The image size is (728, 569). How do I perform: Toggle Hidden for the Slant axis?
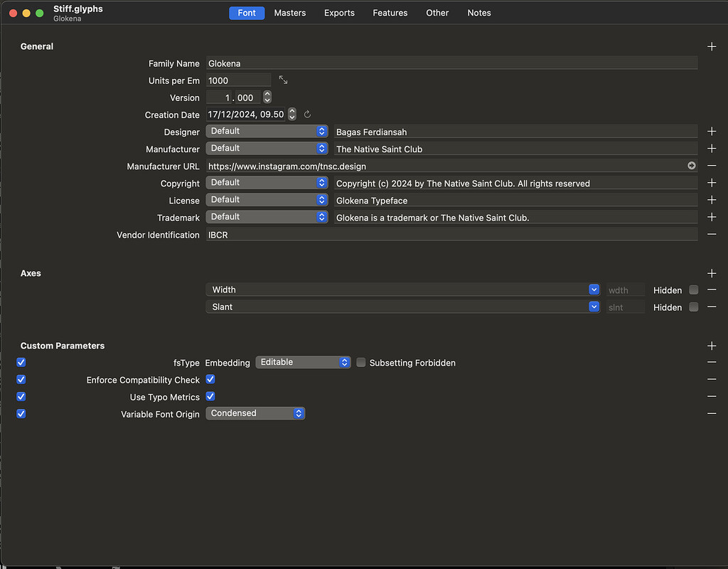tap(693, 307)
